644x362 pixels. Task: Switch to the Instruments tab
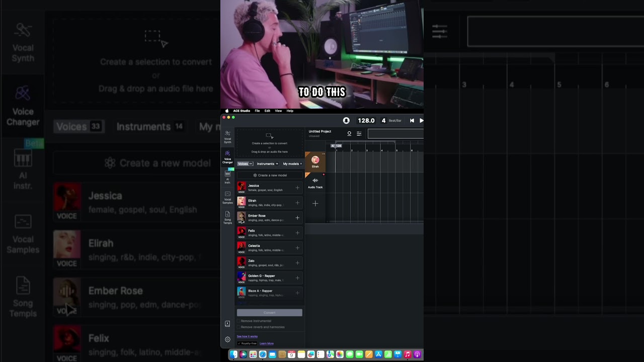(268, 164)
